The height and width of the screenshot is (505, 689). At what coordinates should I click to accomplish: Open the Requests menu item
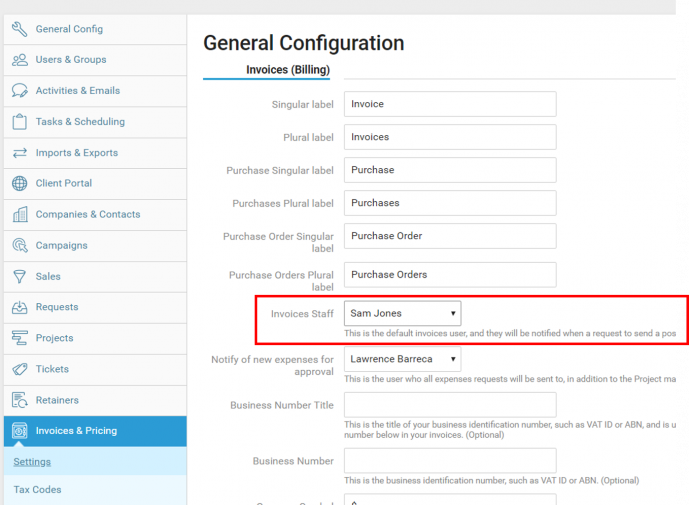pos(57,307)
